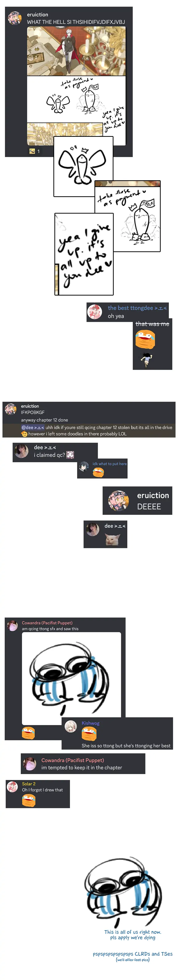The height and width of the screenshot is (980, 178).
Task: Click eruiction's avatar in top message
Action: click(15, 18)
